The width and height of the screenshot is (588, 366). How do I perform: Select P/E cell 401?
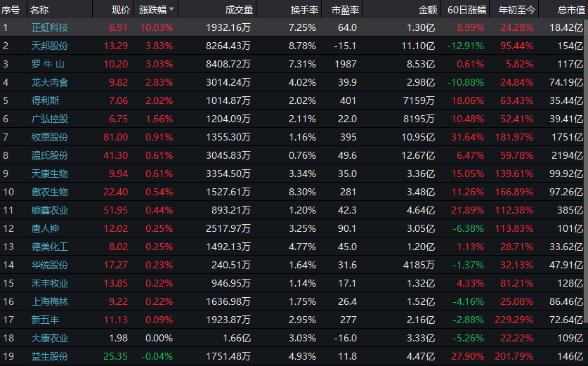coord(348,100)
